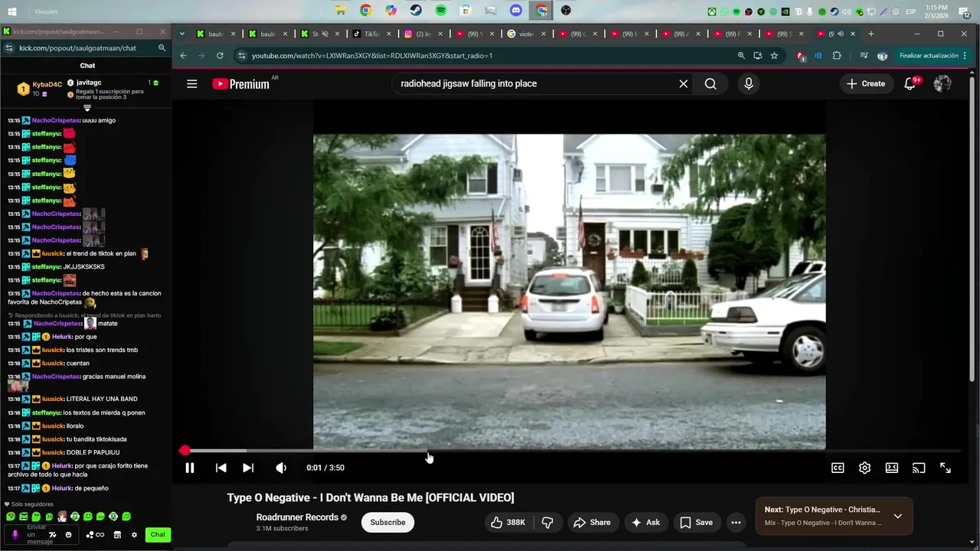Open more actions three-dot menu
This screenshot has height=551, width=980.
click(736, 522)
